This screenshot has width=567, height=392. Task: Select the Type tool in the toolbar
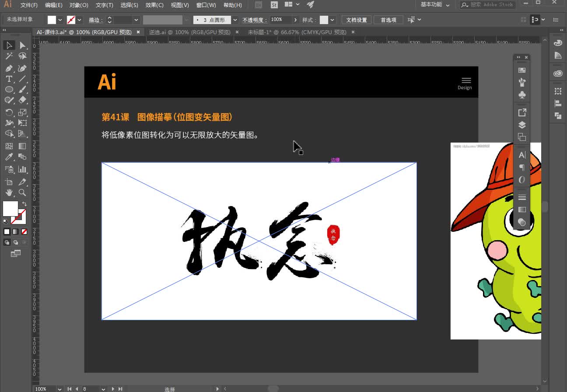click(x=8, y=79)
